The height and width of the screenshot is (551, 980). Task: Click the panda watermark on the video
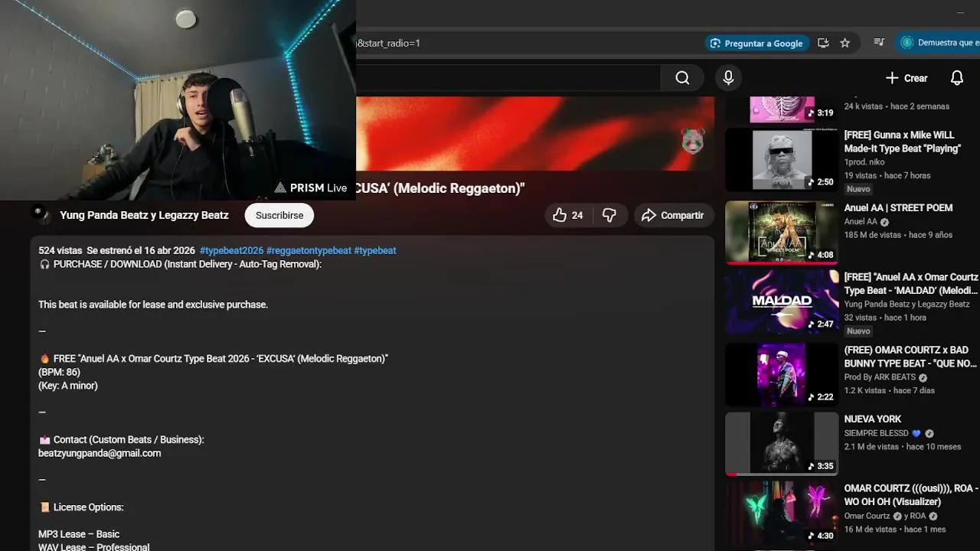[x=693, y=141]
